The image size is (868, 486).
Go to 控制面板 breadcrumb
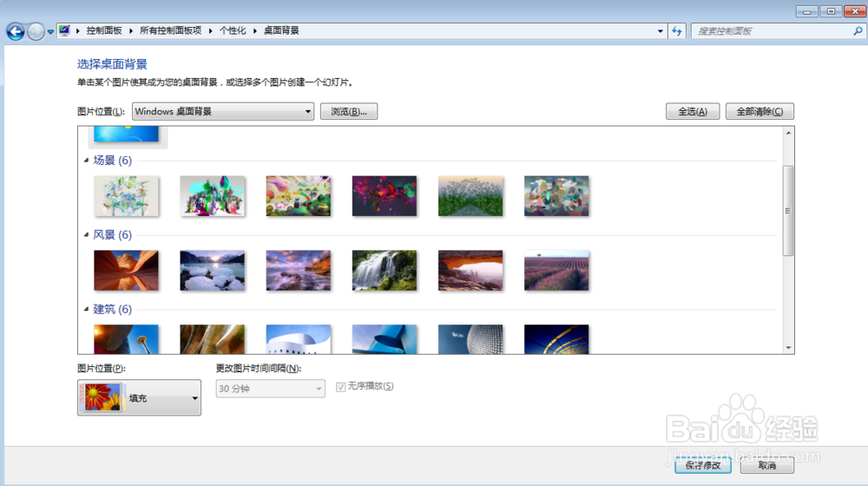click(x=104, y=30)
